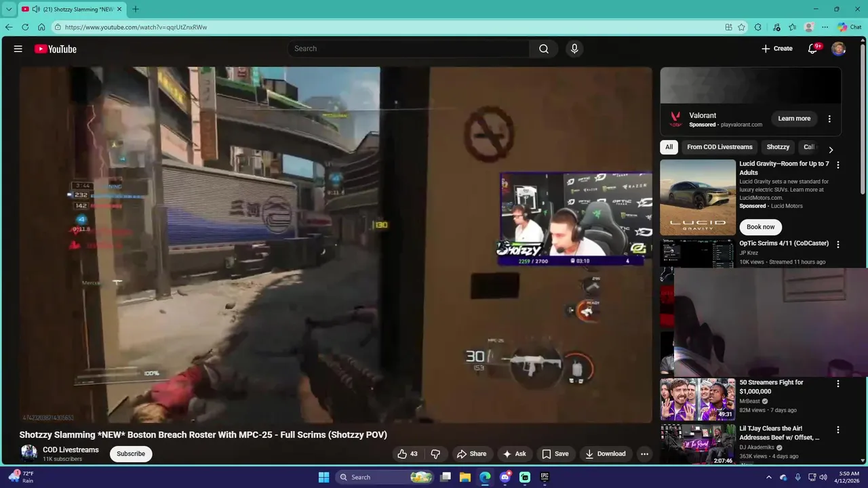This screenshot has height=488, width=868.
Task: Like the video with thumbs up
Action: tap(408, 454)
